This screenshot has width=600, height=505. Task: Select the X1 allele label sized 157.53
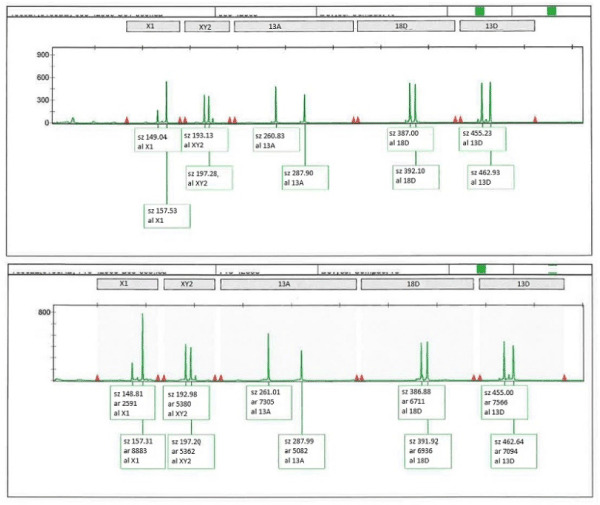(x=167, y=216)
